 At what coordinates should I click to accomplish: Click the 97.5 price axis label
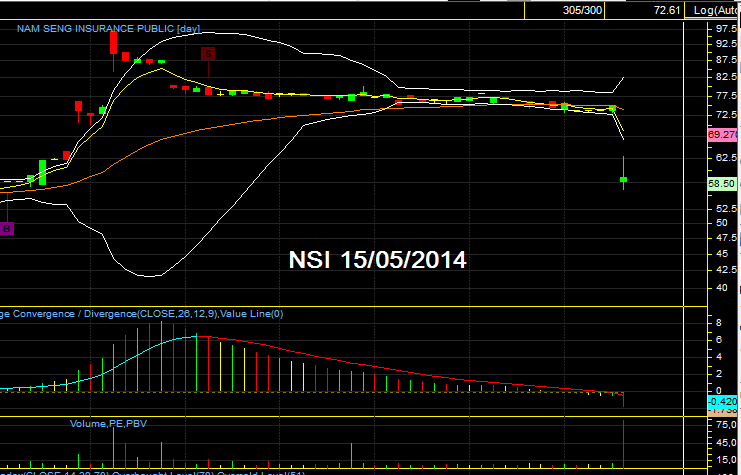[x=727, y=29]
